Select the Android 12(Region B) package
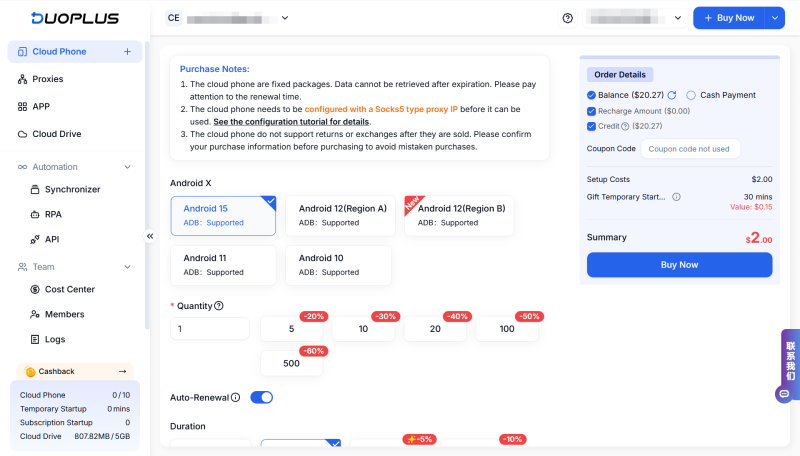This screenshot has width=800, height=456. [x=459, y=215]
